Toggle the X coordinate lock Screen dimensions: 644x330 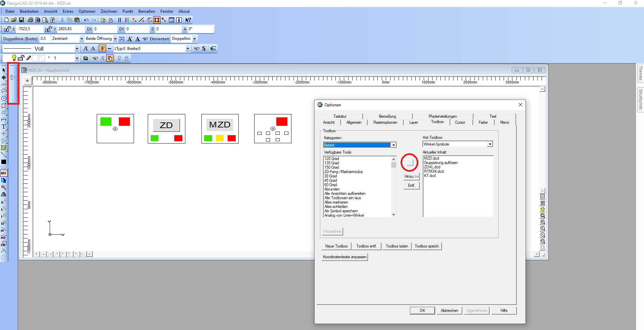7,29
